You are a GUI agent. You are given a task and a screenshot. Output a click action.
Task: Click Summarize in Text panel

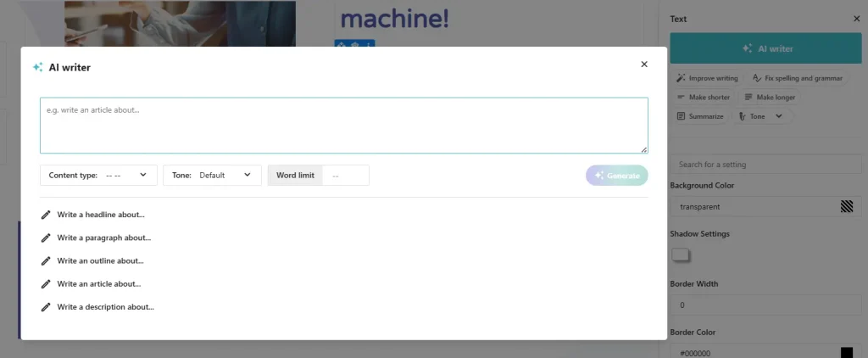700,116
